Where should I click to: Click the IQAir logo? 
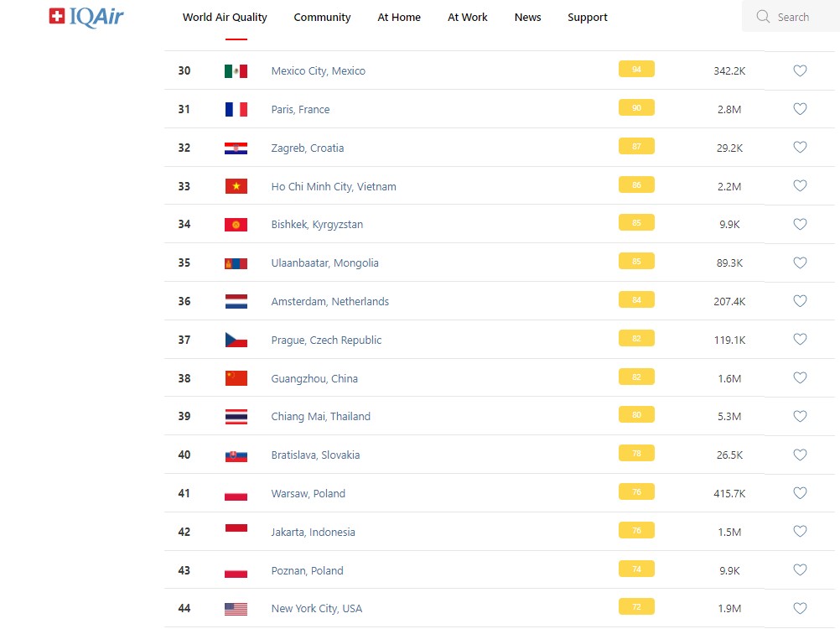86,17
